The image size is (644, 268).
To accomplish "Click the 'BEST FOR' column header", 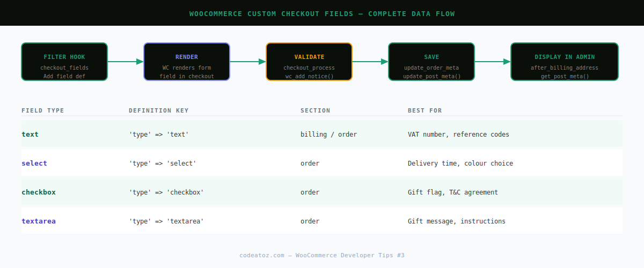I will [x=425, y=110].
